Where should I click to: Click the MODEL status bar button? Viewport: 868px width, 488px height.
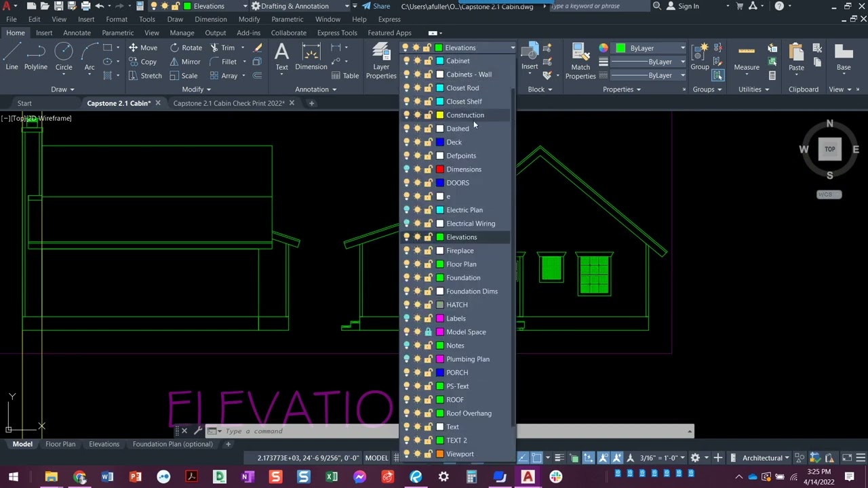[x=376, y=458]
